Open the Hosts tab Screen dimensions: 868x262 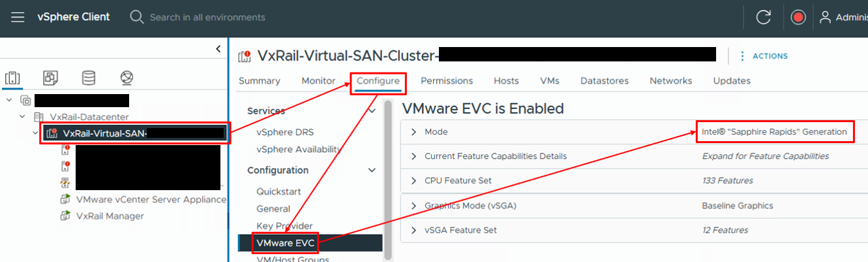tap(507, 81)
